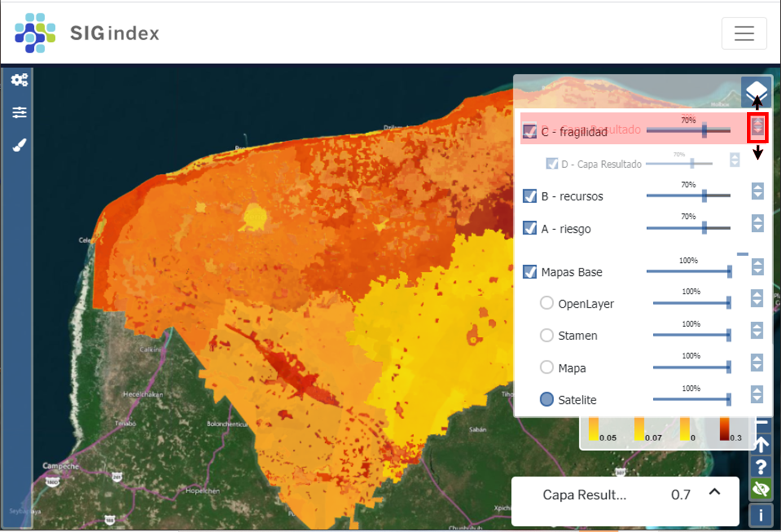Open the info 'i' icon

click(x=761, y=515)
